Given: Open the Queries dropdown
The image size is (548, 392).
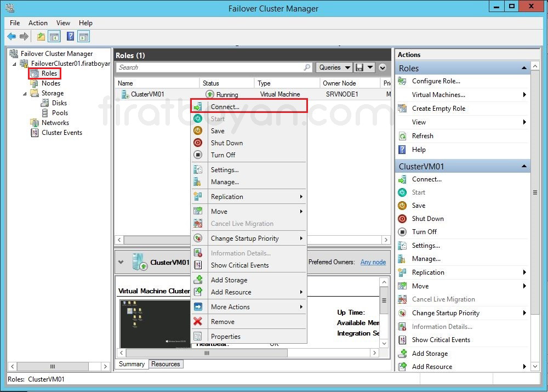Looking at the screenshot, I should pos(334,67).
